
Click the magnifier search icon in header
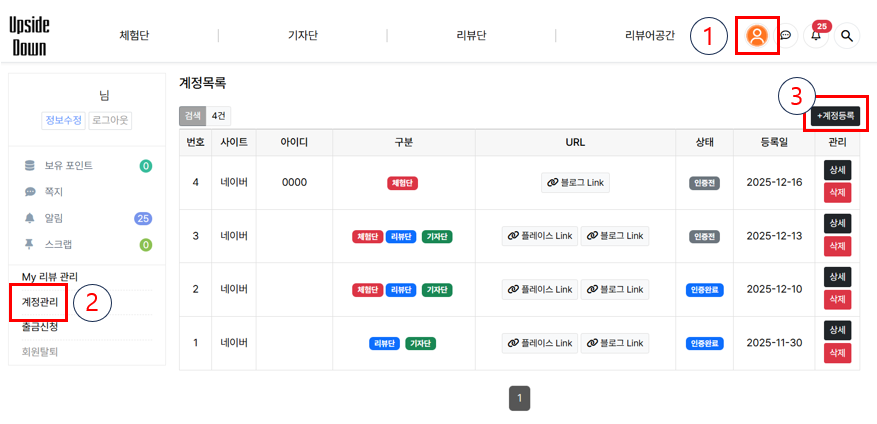coord(847,36)
